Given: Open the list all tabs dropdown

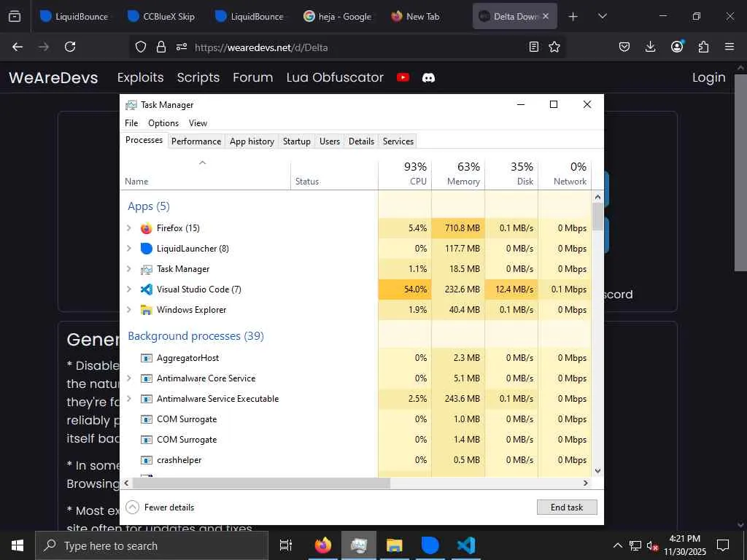Looking at the screenshot, I should point(602,16).
